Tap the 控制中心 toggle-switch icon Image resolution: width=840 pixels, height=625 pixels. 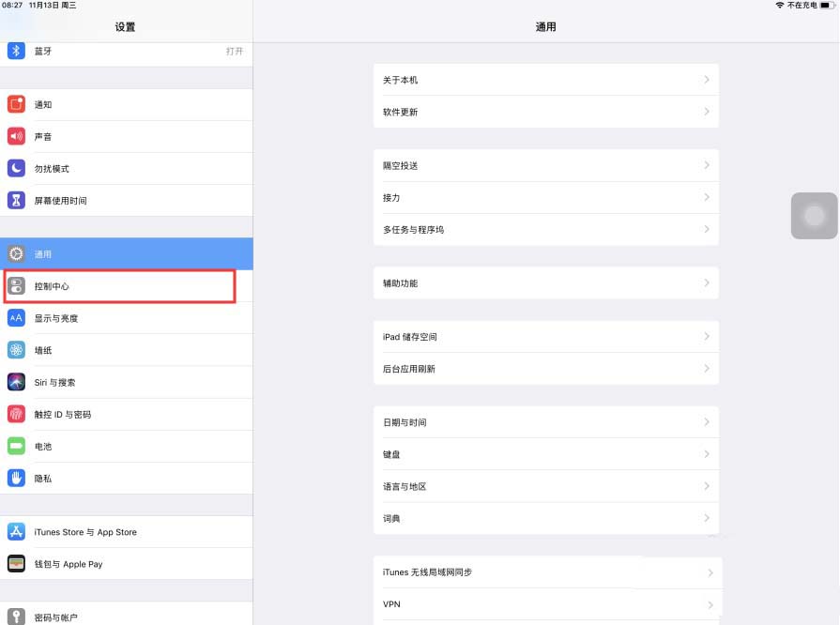[x=16, y=286]
